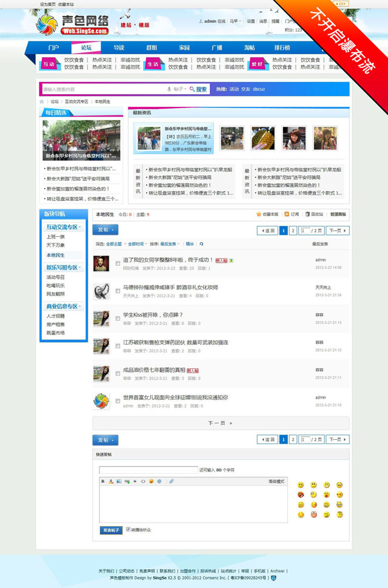Go to page 2 in top pagination
The width and height of the screenshot is (388, 588).
pos(293,230)
